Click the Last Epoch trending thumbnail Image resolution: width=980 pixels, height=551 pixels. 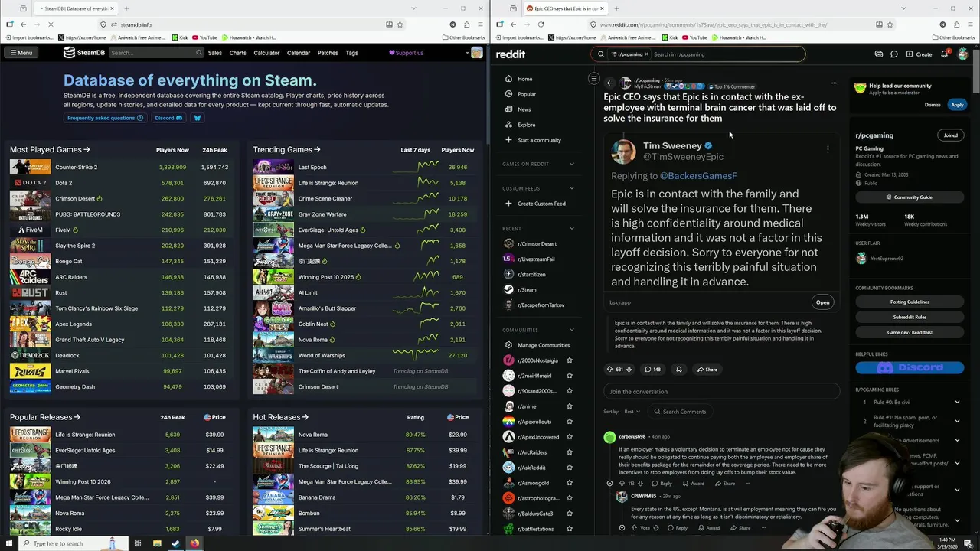(273, 167)
